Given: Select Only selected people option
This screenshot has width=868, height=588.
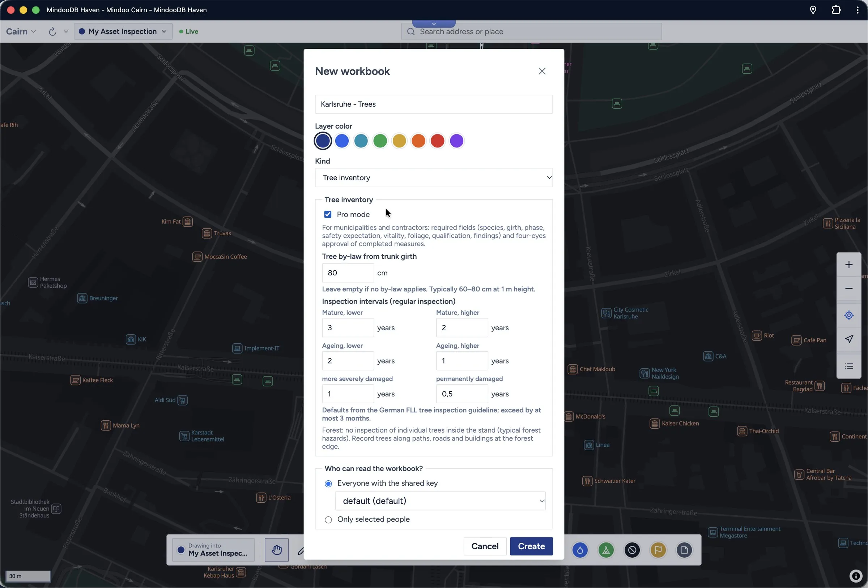Looking at the screenshot, I should 328,520.
